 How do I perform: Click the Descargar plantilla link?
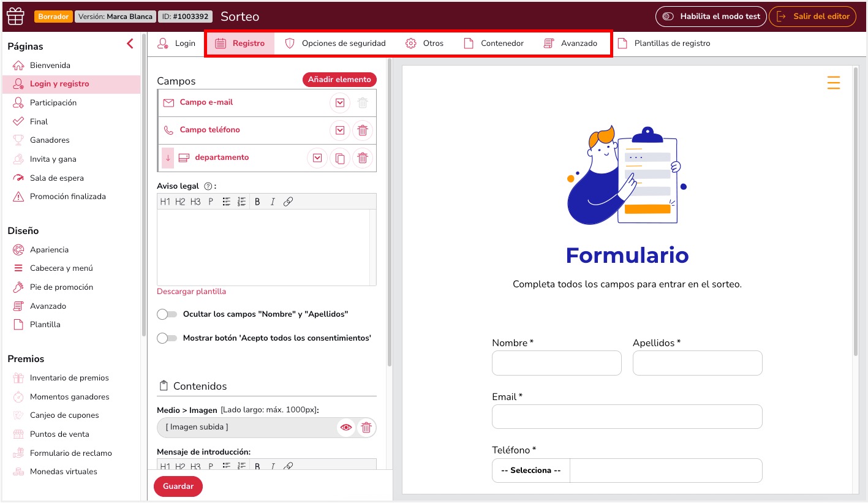point(191,292)
